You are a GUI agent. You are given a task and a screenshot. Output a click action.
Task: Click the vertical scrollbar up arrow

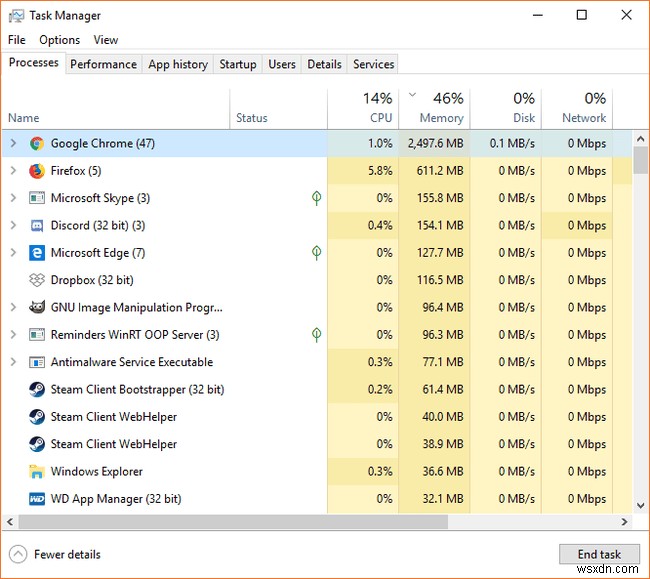coord(640,138)
